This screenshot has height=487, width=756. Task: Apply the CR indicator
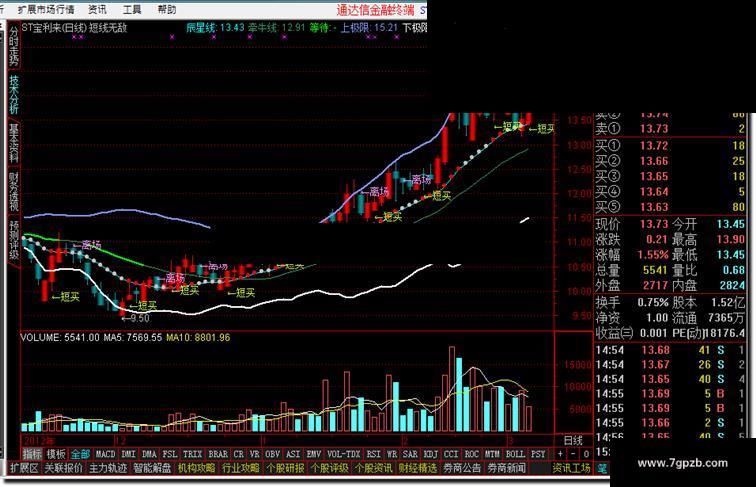click(239, 454)
